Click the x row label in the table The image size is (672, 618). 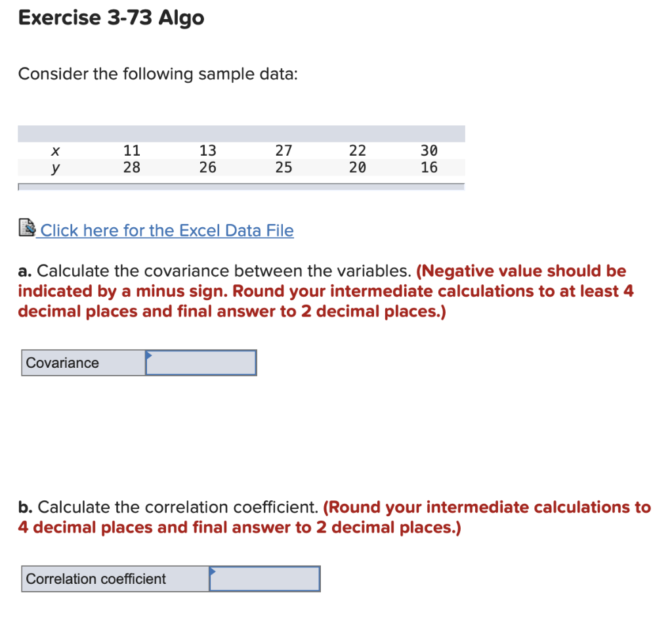tap(56, 150)
